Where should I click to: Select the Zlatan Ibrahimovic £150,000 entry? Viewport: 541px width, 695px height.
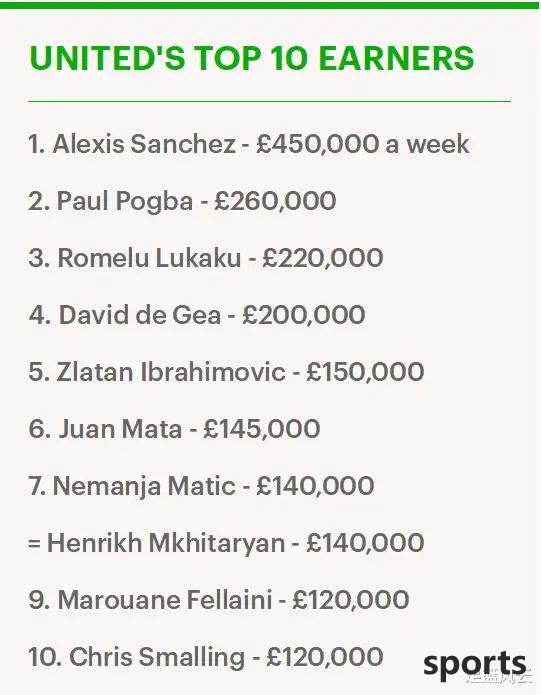click(226, 371)
